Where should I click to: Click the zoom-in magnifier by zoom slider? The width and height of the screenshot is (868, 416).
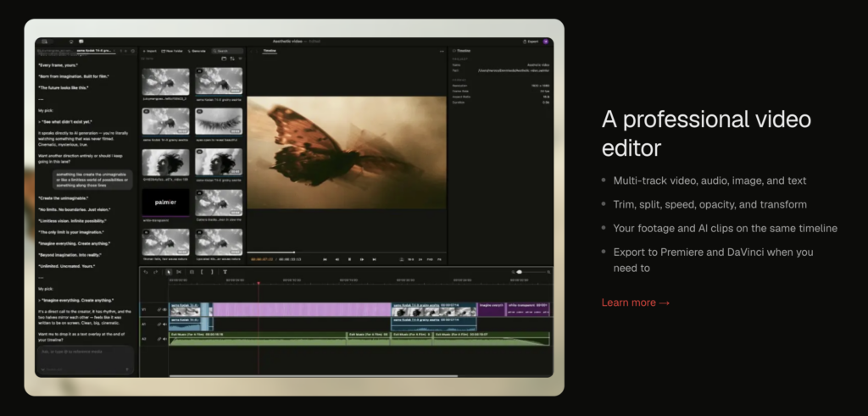tap(548, 272)
